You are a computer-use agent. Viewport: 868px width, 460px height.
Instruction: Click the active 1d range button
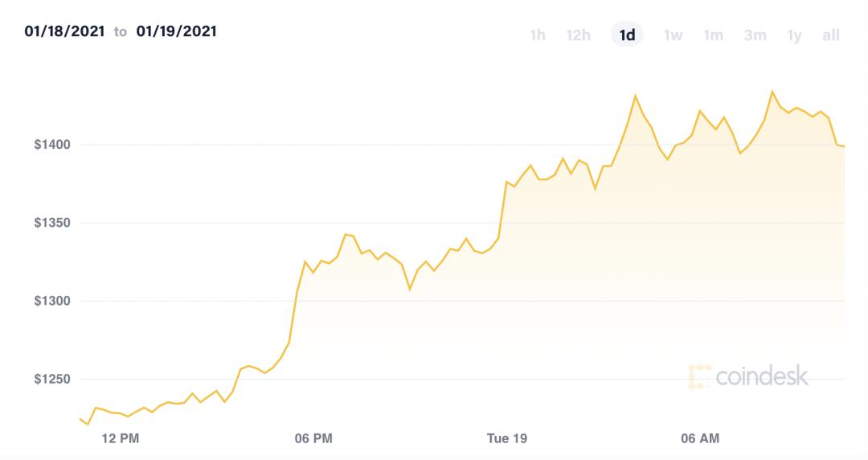click(x=627, y=35)
